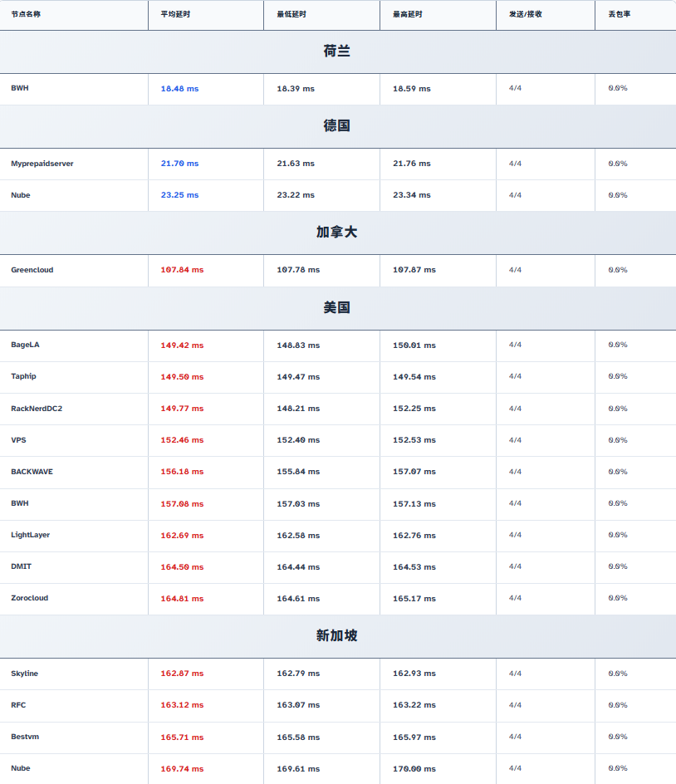This screenshot has height=784, width=676.
Task: Click the Zorocloud node name
Action: coord(30,598)
